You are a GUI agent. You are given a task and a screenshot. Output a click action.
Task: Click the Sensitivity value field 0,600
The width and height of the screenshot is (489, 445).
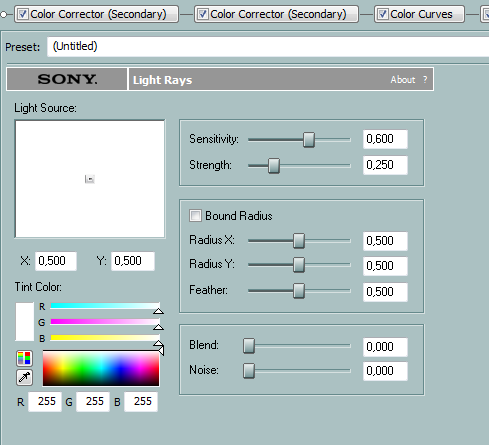(x=385, y=139)
